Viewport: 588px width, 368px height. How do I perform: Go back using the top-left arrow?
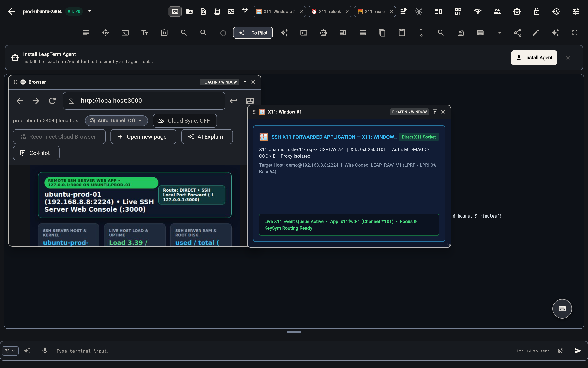coord(11,11)
